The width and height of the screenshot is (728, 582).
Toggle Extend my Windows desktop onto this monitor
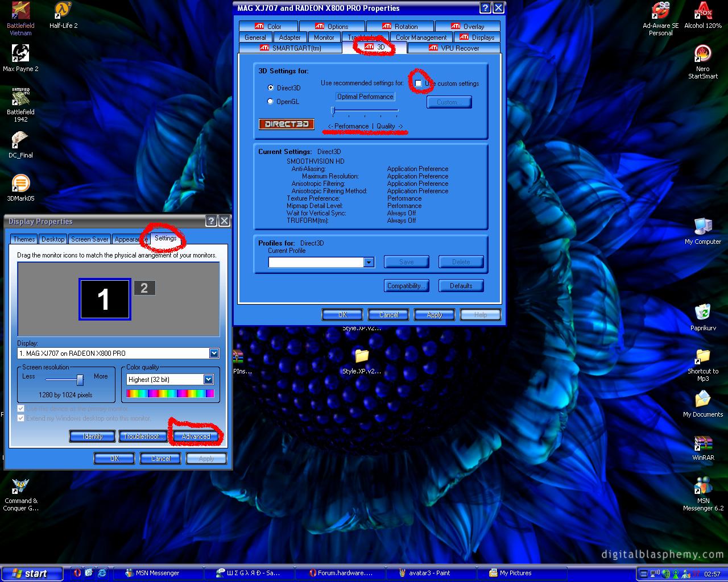[21, 418]
